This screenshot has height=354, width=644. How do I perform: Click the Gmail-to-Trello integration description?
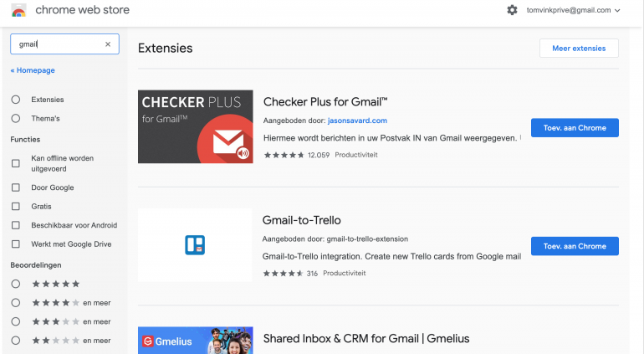pos(391,257)
